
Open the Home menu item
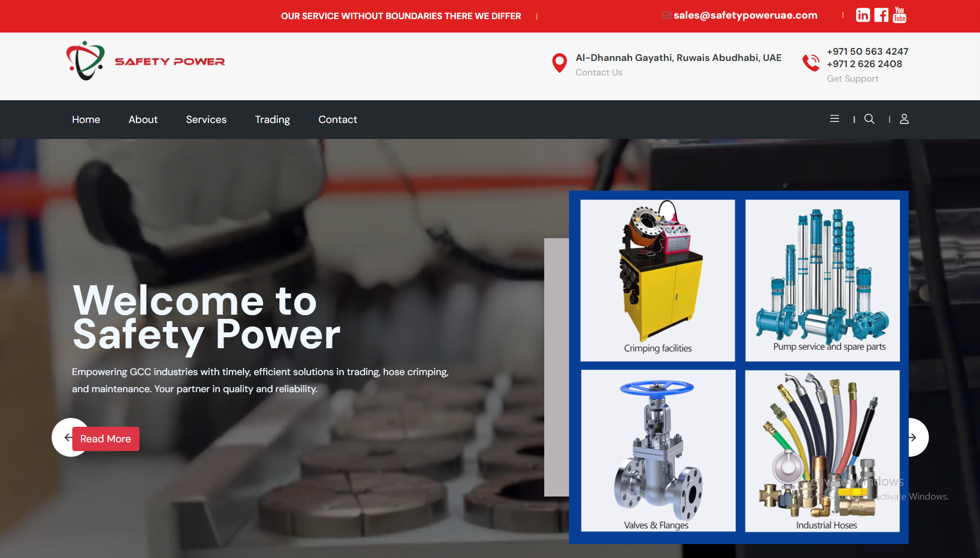[86, 119]
